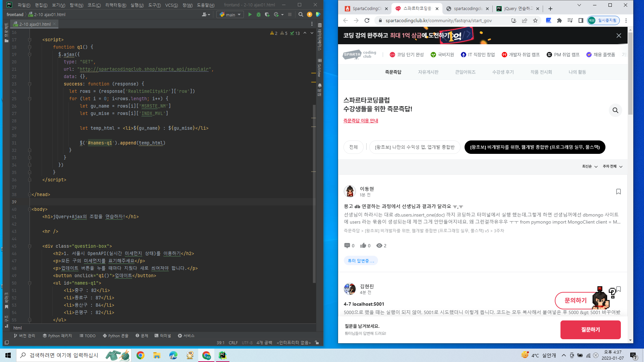Click the search magnifier on Sparta community page
This screenshot has height=362, width=644.
tap(615, 110)
